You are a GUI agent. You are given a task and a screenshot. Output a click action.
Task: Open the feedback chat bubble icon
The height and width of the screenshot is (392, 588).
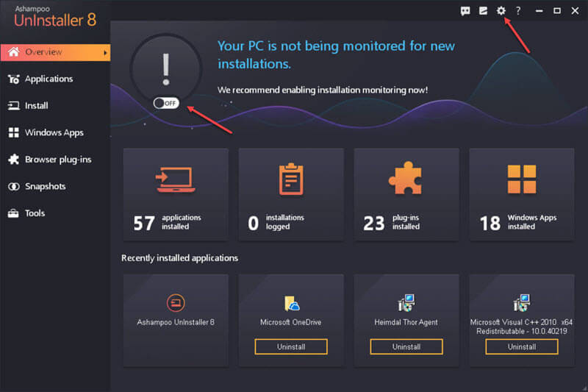pyautogui.click(x=465, y=11)
